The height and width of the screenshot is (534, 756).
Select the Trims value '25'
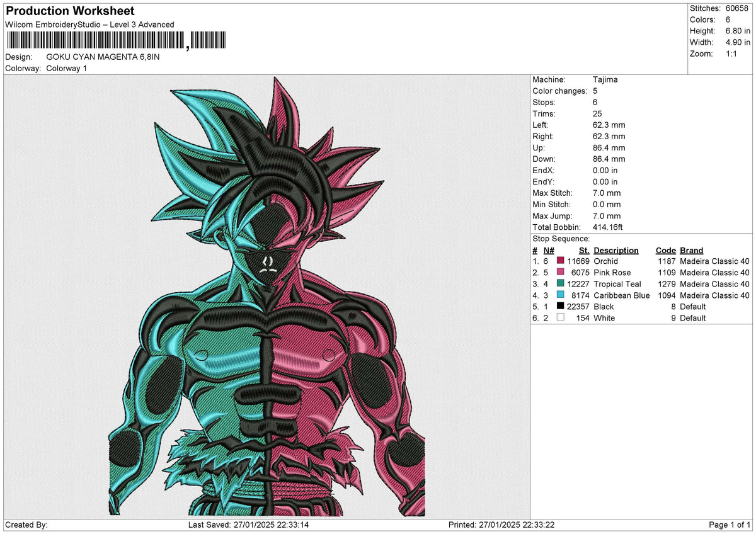(x=598, y=113)
